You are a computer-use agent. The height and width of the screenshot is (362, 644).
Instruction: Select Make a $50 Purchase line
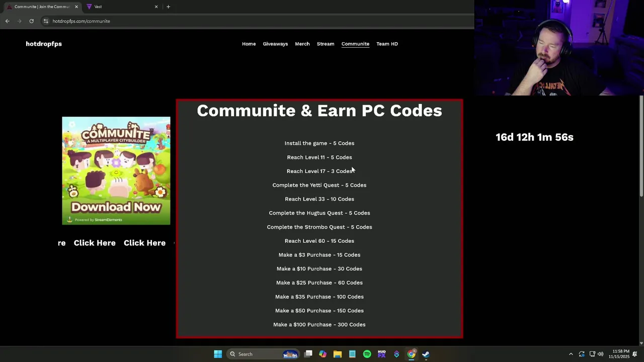pos(319,311)
